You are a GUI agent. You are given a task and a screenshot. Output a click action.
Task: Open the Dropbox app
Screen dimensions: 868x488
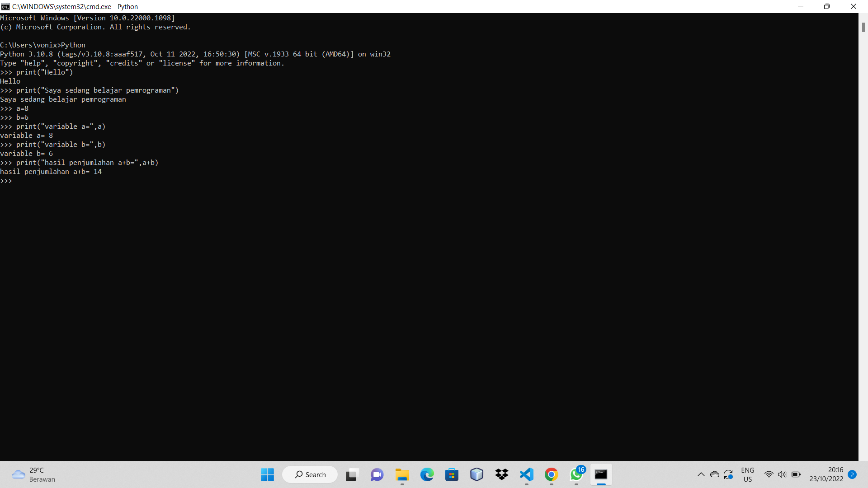(x=502, y=474)
